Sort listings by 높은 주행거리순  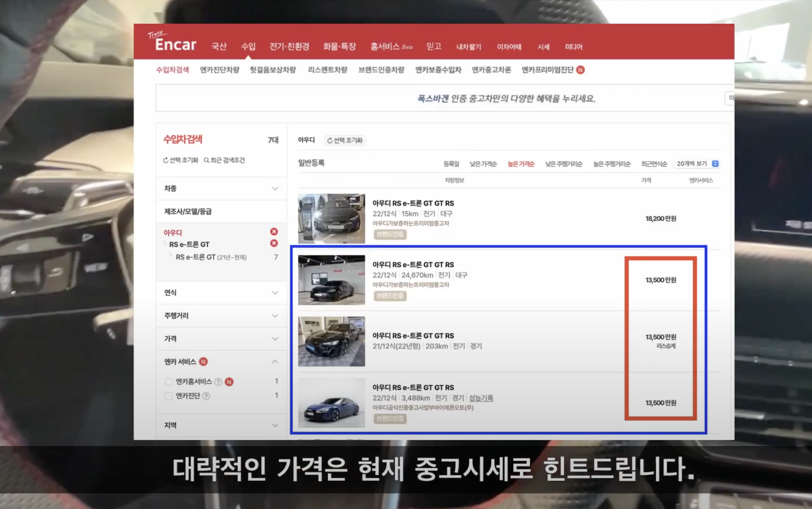coord(611,164)
